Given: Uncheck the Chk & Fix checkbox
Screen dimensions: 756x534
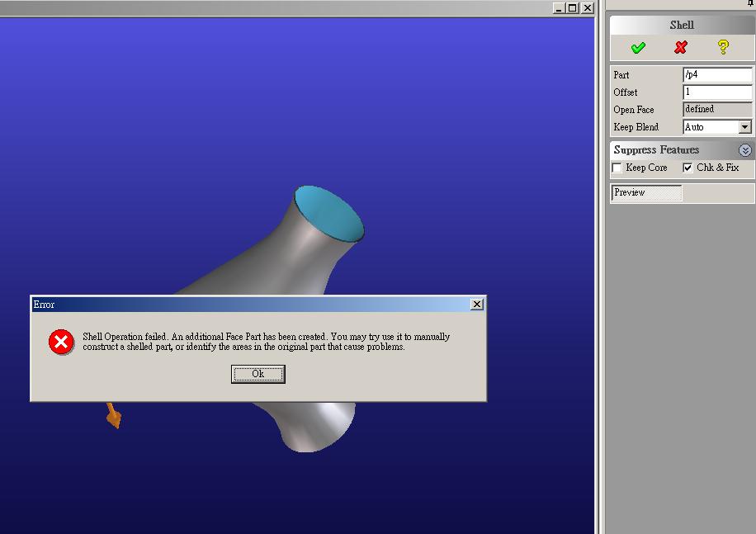Looking at the screenshot, I should pyautogui.click(x=687, y=168).
